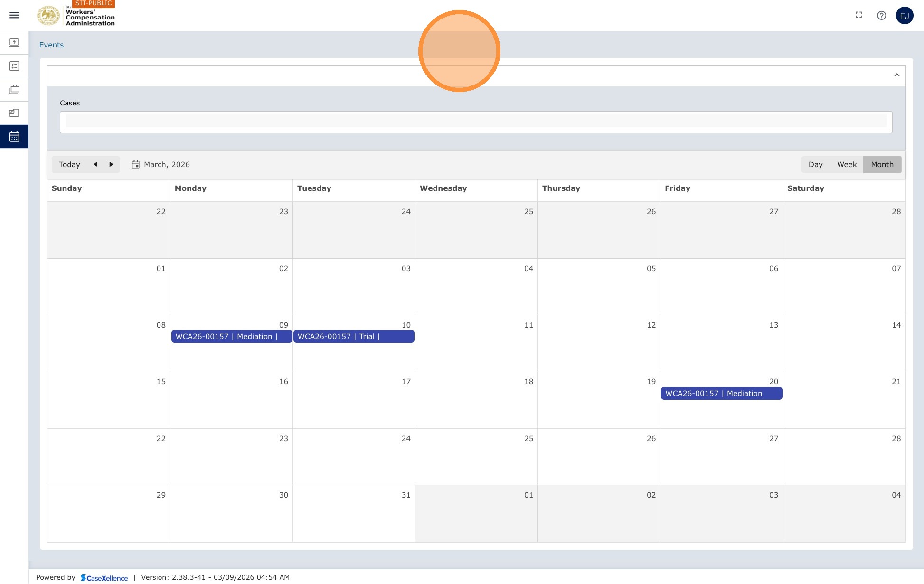The height and width of the screenshot is (584, 924).
Task: Click the Cases filter input field
Action: [x=476, y=122]
